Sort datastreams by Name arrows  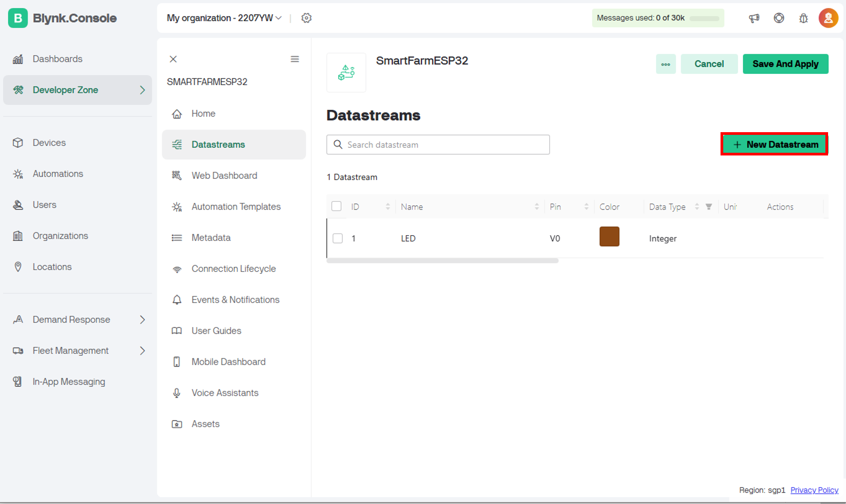coord(537,207)
